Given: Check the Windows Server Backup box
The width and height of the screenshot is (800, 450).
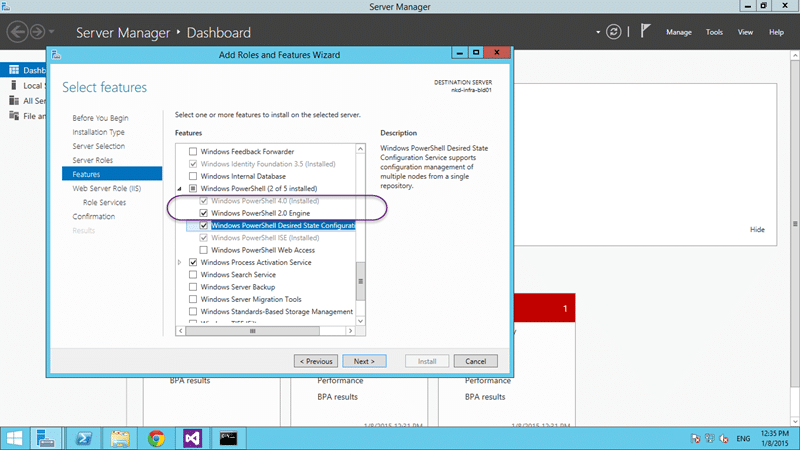Looking at the screenshot, I should 193,287.
